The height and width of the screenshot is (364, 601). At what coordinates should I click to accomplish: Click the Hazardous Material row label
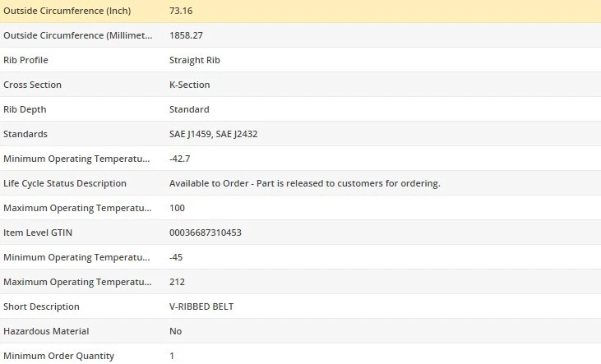click(x=46, y=331)
